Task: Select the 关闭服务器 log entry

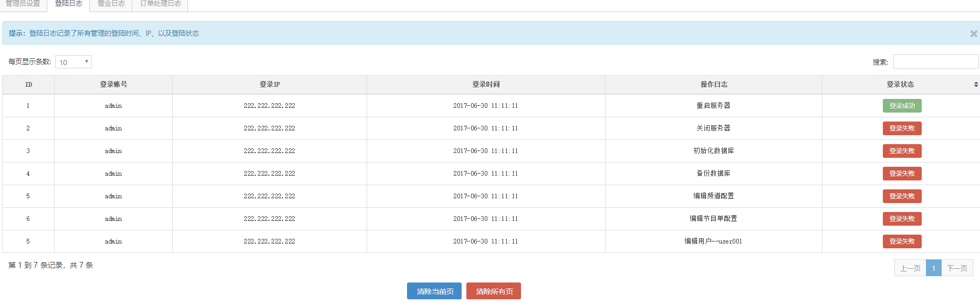Action: [x=713, y=128]
